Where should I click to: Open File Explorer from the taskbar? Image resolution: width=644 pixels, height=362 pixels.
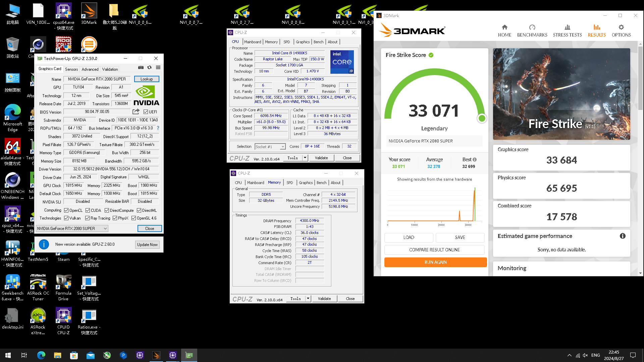[58, 355]
